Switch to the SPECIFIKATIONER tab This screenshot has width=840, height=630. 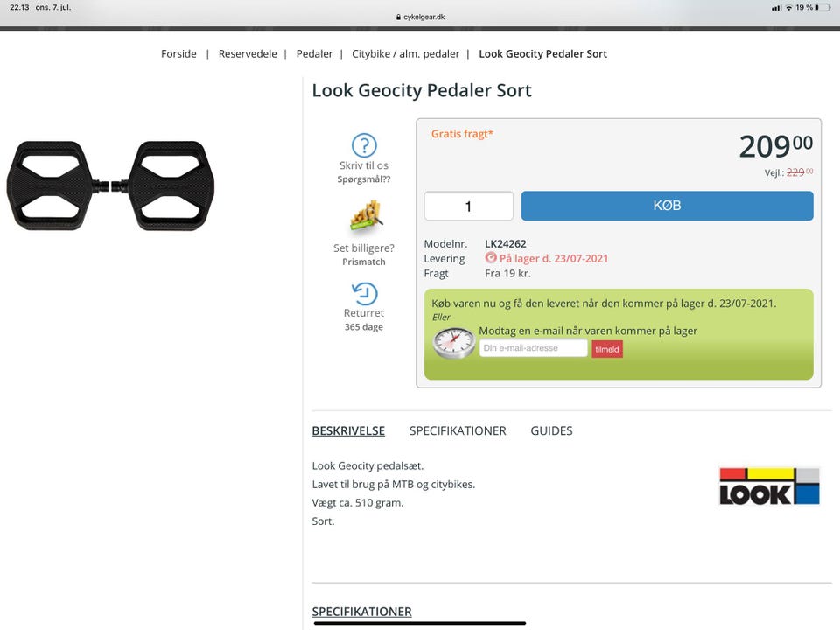[x=458, y=430]
